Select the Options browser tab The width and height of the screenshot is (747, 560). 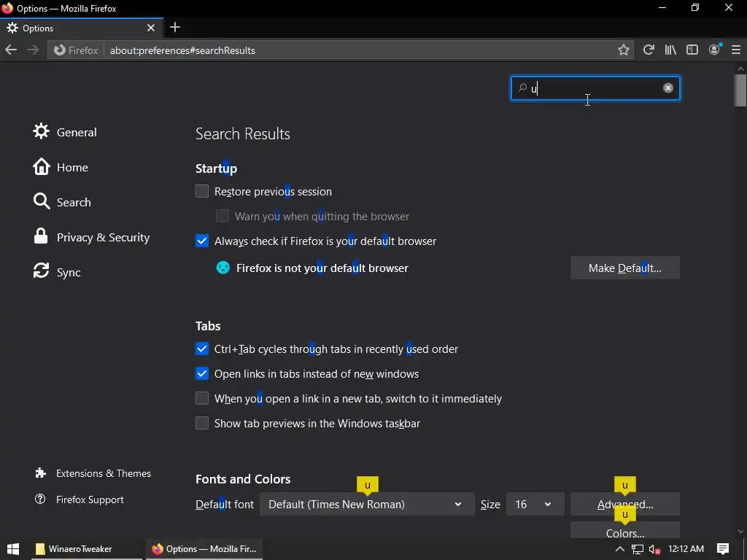tap(82, 28)
